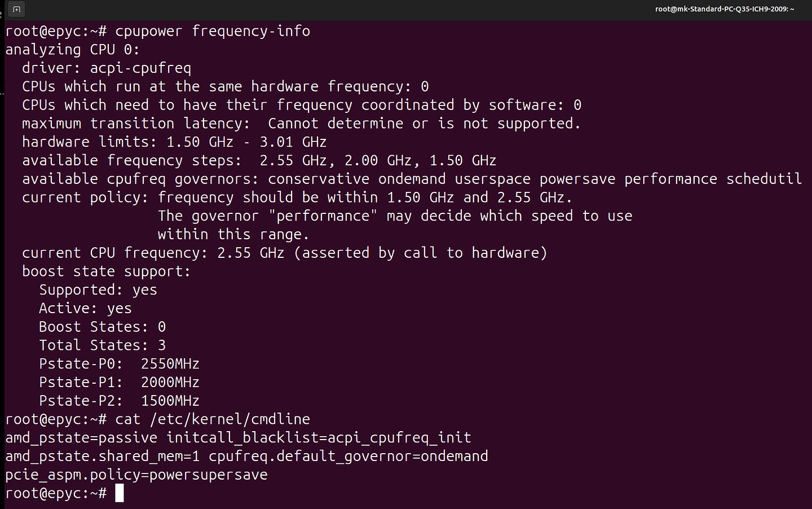Click the "pcie_aspm.policy=powersupersave" line
812x509 pixels.
click(136, 475)
